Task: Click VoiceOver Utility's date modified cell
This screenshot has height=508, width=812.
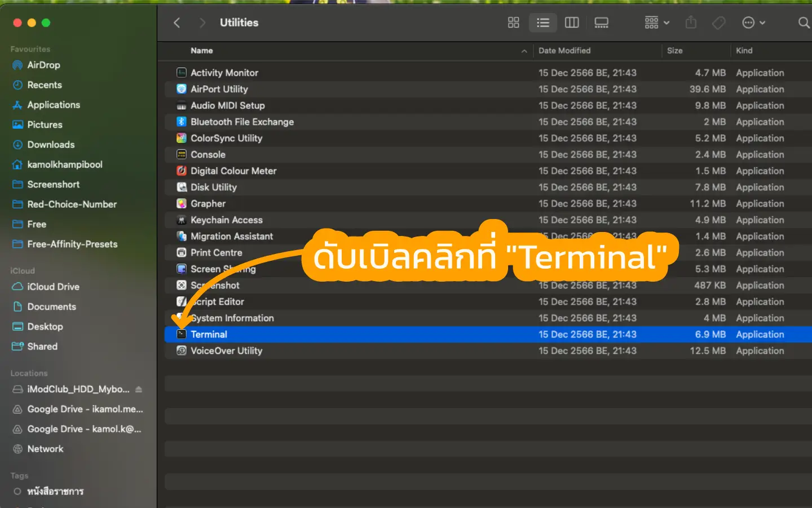Action: click(587, 351)
